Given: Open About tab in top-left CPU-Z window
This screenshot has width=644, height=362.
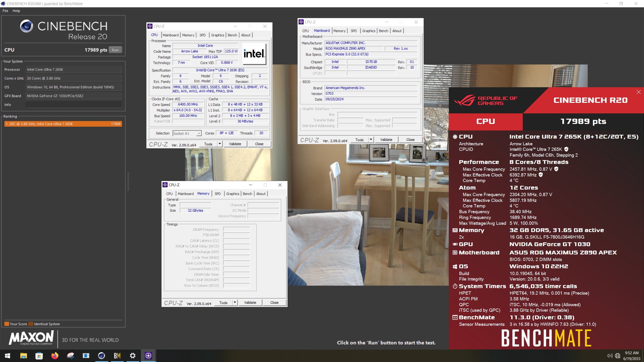Looking at the screenshot, I should coord(246,35).
